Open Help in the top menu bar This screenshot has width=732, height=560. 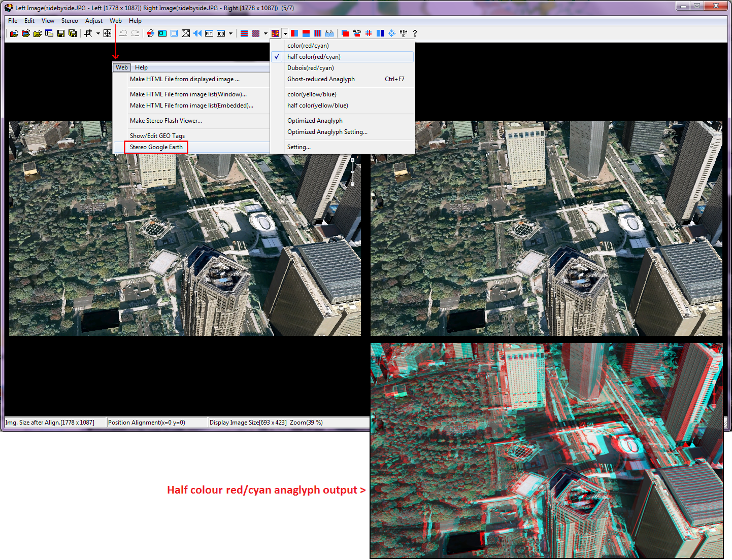(x=135, y=21)
